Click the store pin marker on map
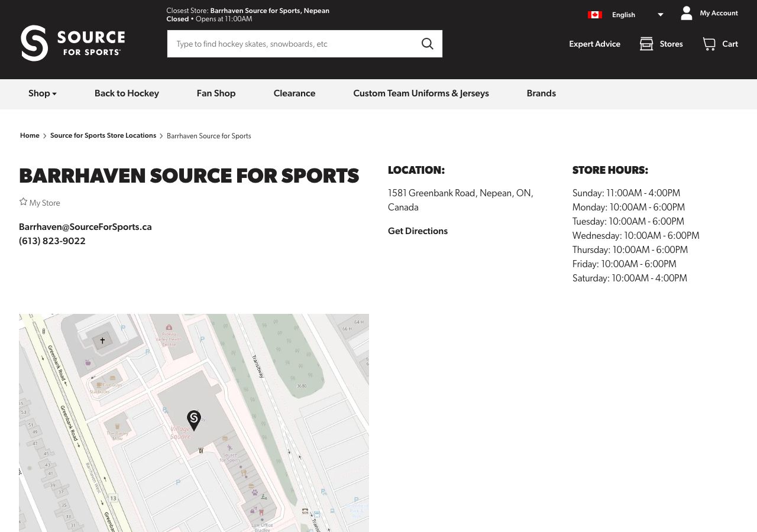 coord(193,420)
